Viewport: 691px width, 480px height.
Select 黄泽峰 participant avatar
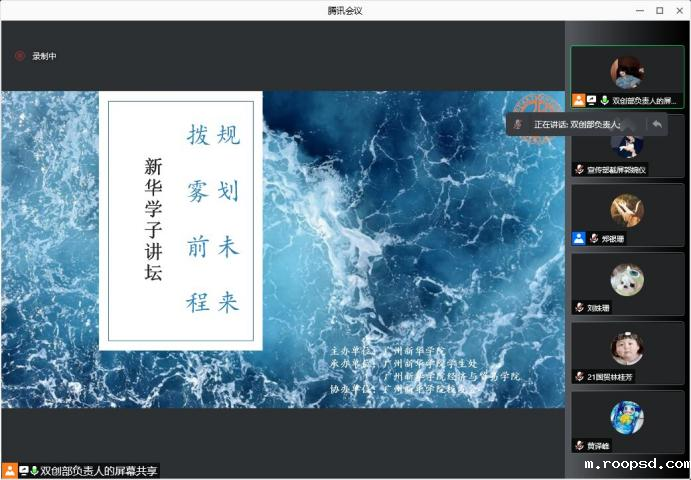627,416
